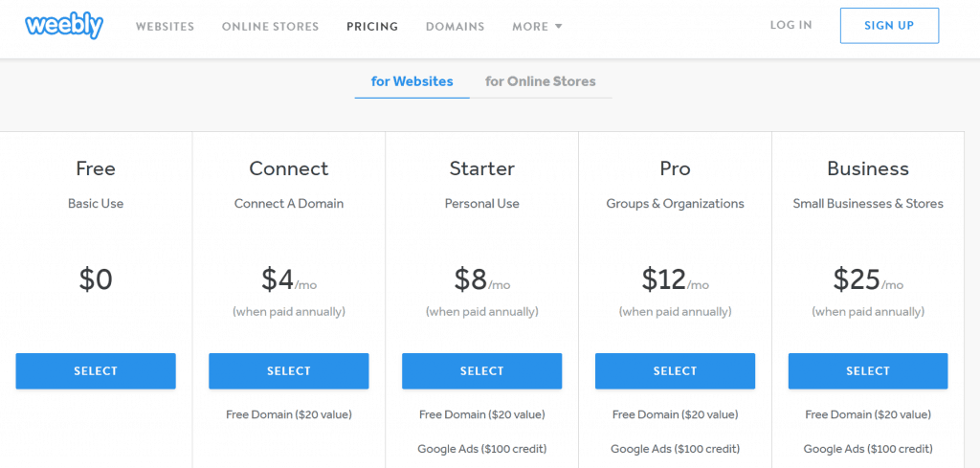Choose the Starter plan Select button
The height and width of the screenshot is (468, 980).
[x=482, y=371]
